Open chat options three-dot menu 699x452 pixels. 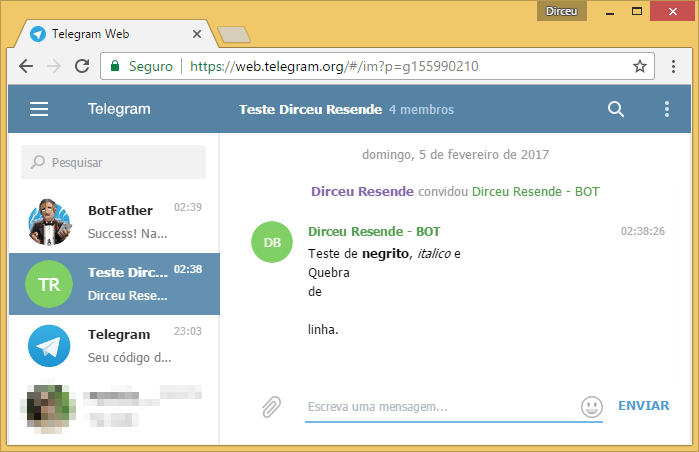(x=667, y=109)
